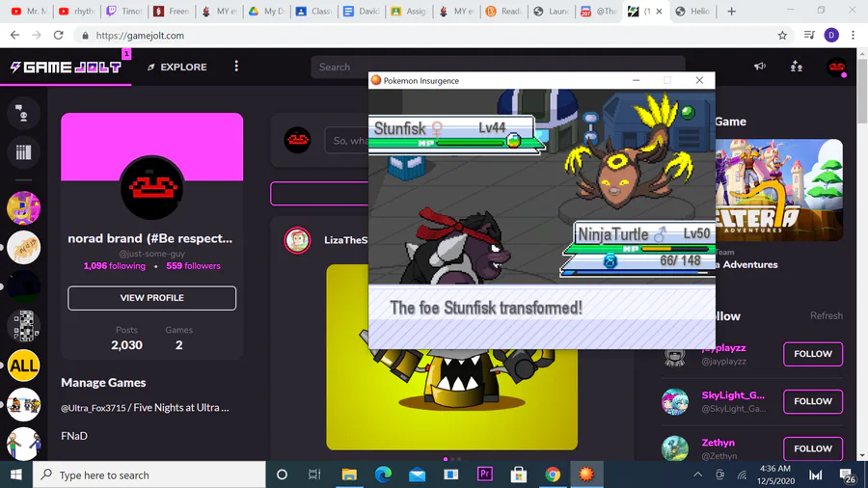This screenshot has height=488, width=868.
Task: Open the user avatar menu in navbar
Action: (836, 67)
